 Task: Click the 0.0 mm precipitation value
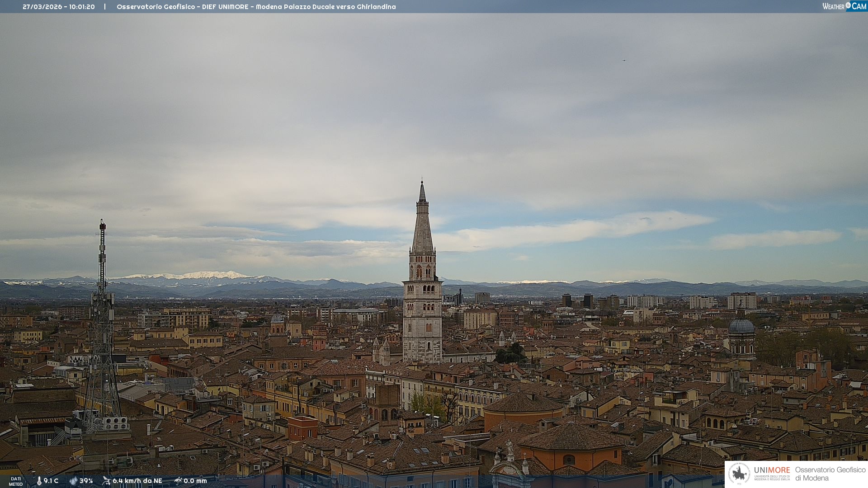coord(195,481)
